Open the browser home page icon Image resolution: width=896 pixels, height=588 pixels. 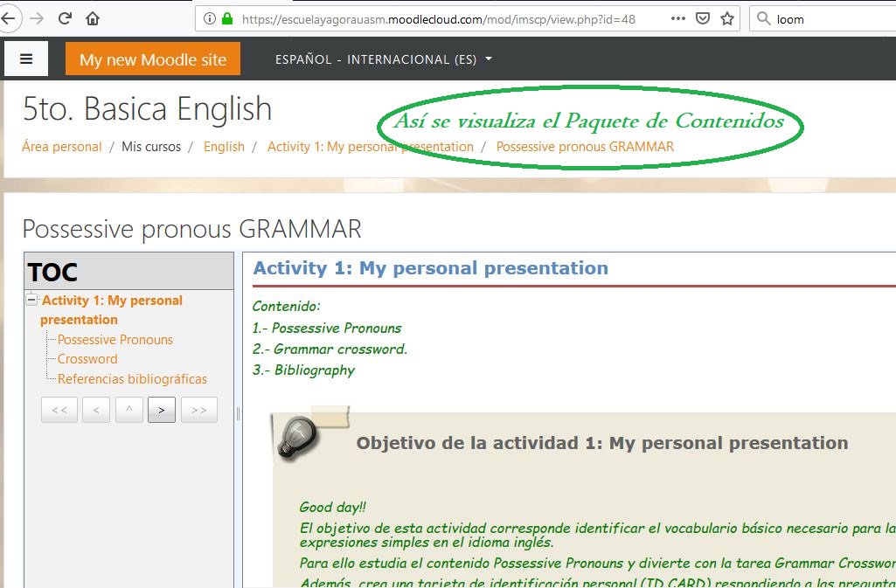coord(93,19)
